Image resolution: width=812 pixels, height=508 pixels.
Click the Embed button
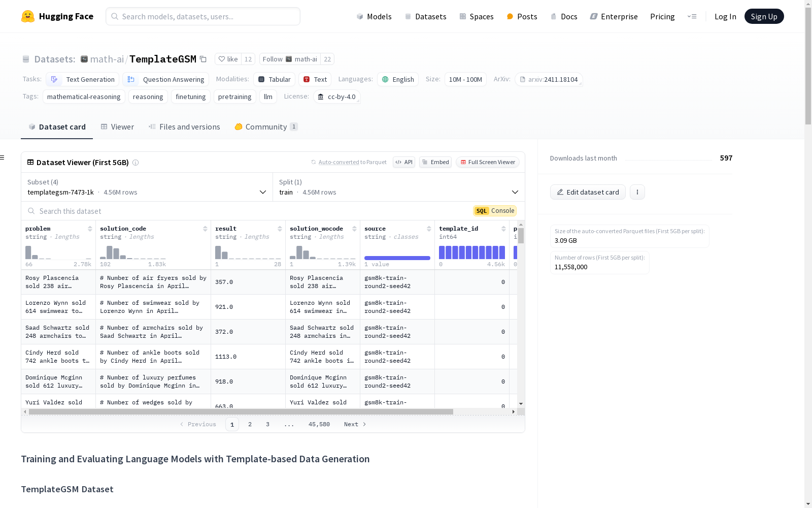point(435,162)
